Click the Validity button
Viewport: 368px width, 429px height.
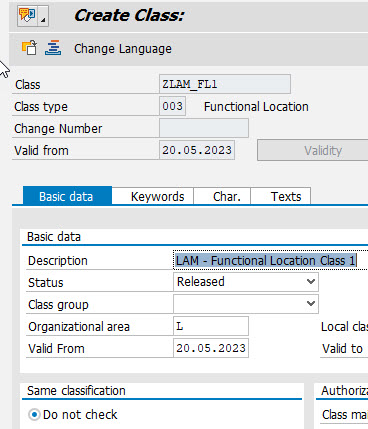coord(313,151)
